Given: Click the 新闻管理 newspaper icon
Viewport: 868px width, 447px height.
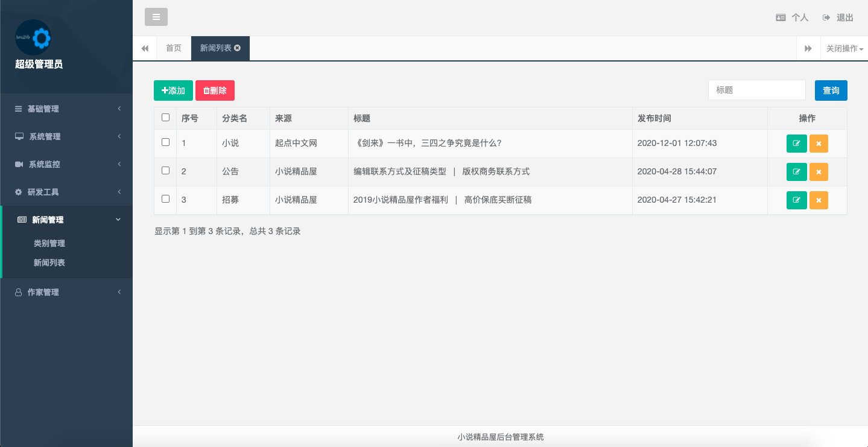Looking at the screenshot, I should (22, 220).
